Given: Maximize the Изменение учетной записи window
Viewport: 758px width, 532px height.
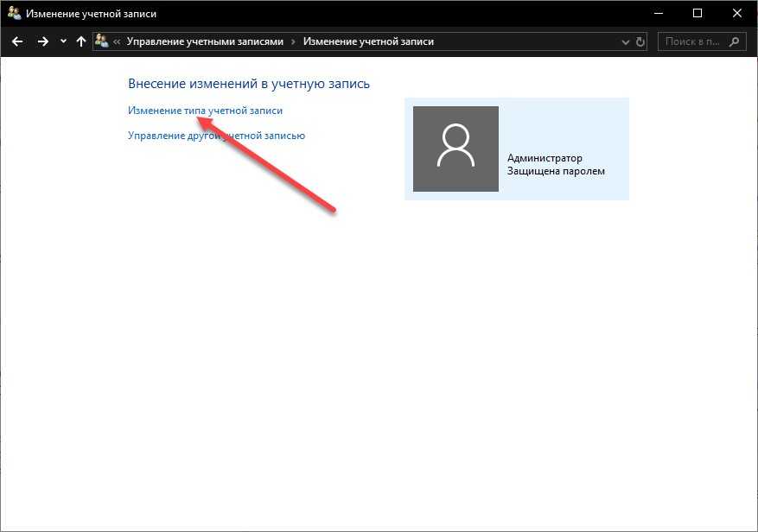Looking at the screenshot, I should pos(697,13).
